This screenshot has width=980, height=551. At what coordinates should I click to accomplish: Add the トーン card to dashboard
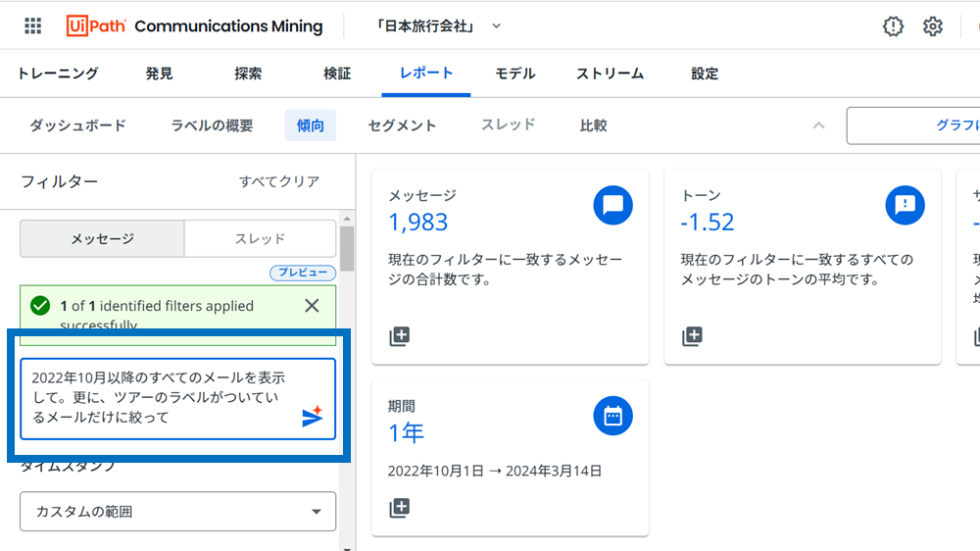click(692, 336)
